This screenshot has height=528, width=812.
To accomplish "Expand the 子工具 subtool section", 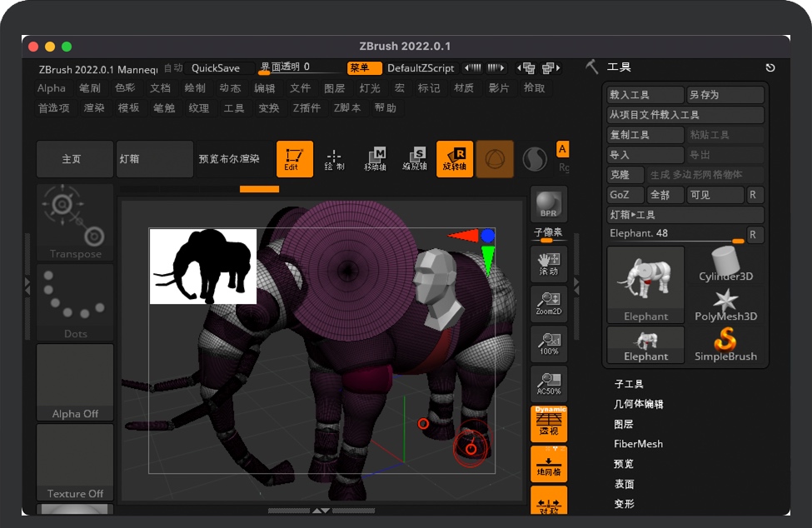I will click(629, 384).
